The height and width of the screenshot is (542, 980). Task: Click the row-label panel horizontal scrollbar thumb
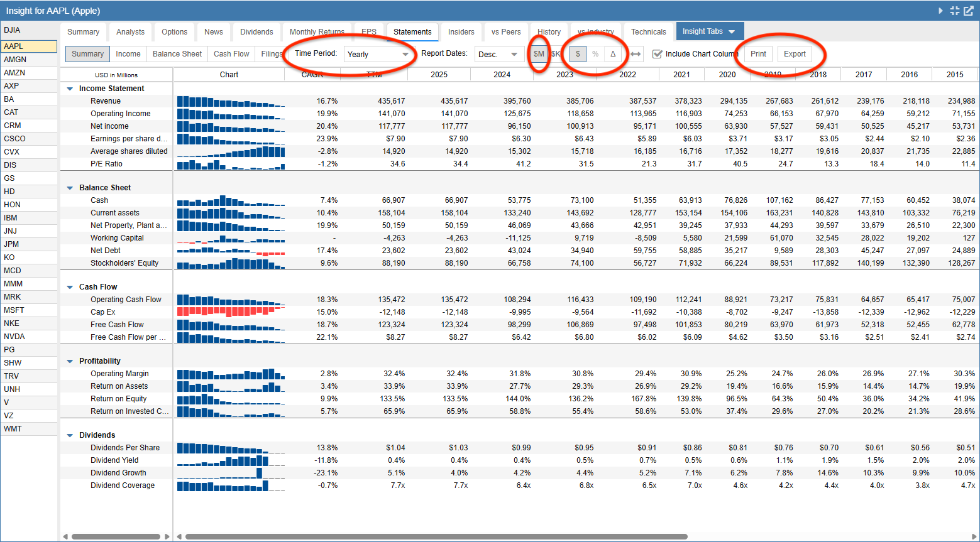pyautogui.click(x=116, y=537)
